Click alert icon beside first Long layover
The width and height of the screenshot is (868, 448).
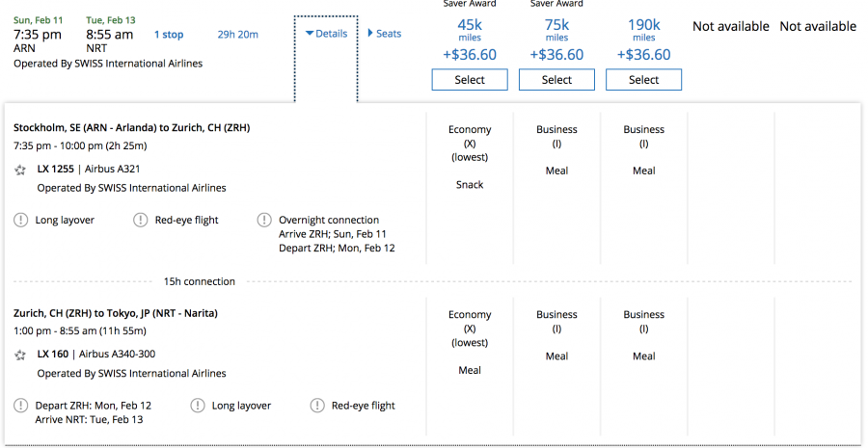20,221
